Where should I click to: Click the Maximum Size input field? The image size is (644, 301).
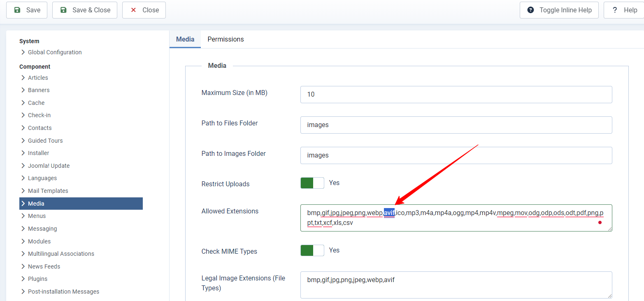coord(456,94)
